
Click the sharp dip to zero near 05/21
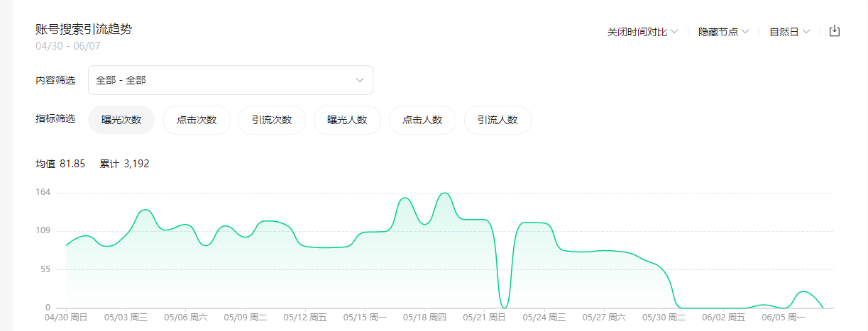[504, 307]
